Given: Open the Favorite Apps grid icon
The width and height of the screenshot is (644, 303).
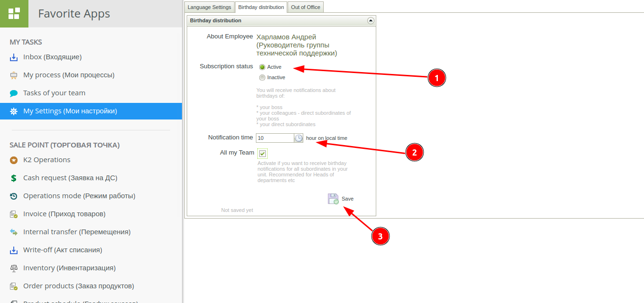Looking at the screenshot, I should 14,13.
